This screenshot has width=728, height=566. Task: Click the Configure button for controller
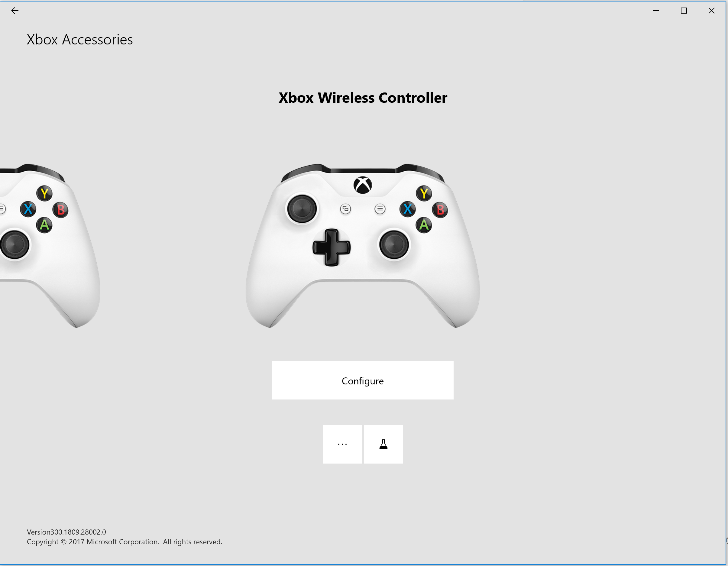coord(363,381)
